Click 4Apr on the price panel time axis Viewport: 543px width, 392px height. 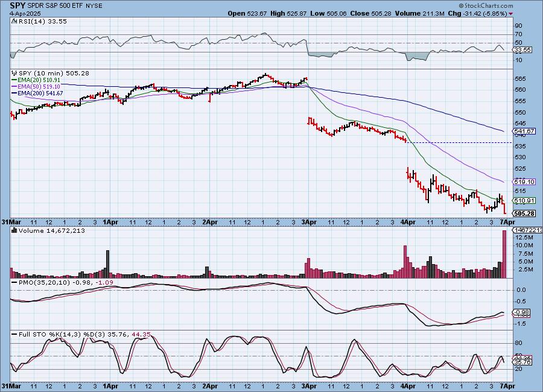(408, 222)
